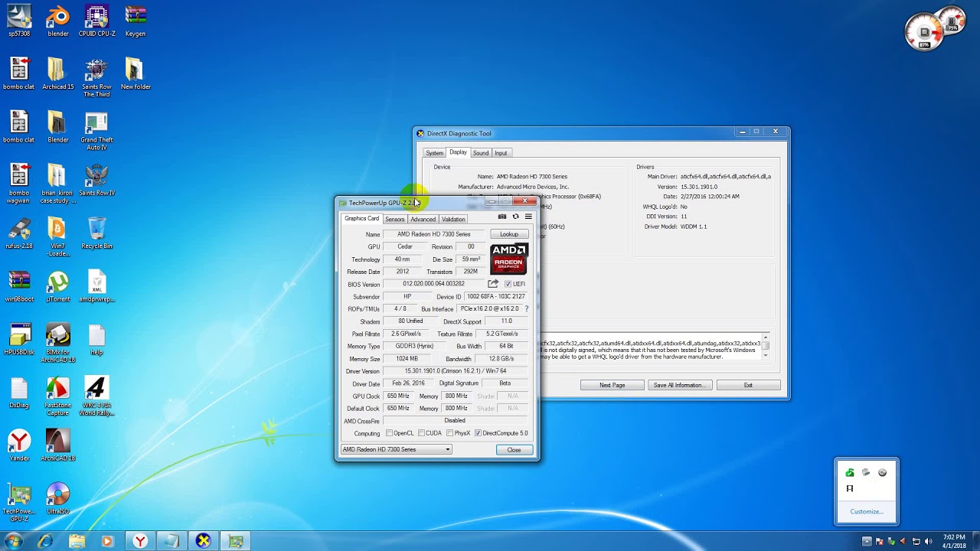Screen dimensions: 980x551
Task: Click the Close button in GPU-Z
Action: [514, 450]
